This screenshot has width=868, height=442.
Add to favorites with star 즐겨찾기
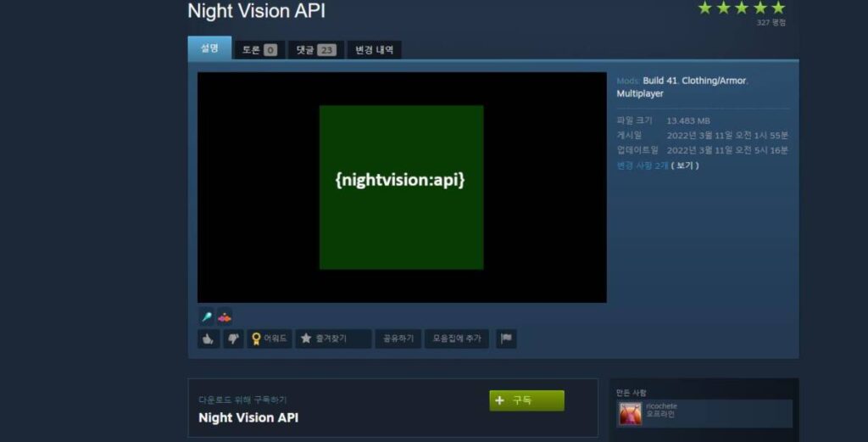[x=332, y=338]
